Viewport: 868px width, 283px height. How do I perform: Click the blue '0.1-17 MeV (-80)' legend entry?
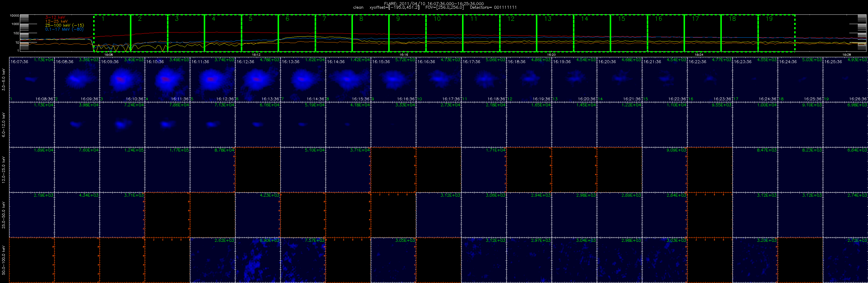64,29
